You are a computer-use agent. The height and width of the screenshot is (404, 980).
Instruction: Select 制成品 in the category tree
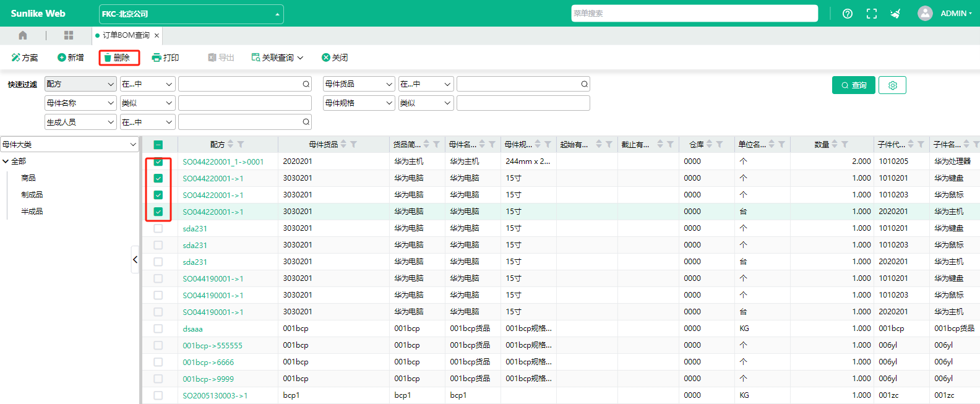[x=32, y=195]
